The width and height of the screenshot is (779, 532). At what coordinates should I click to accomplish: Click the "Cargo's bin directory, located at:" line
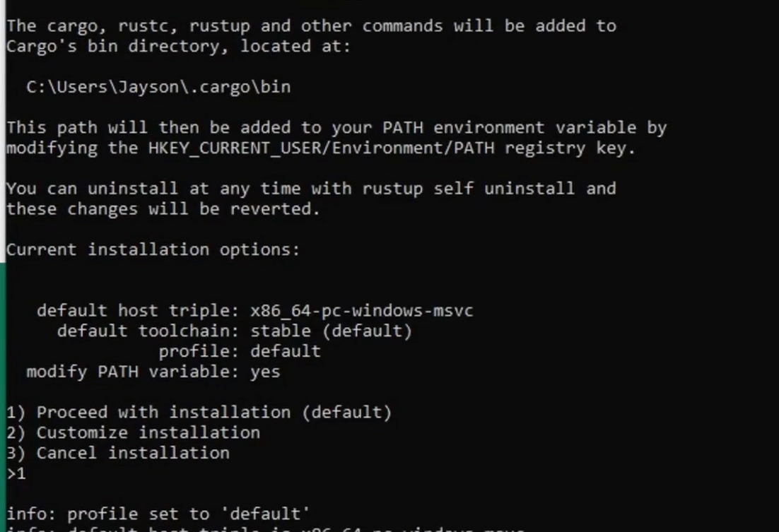coord(178,47)
